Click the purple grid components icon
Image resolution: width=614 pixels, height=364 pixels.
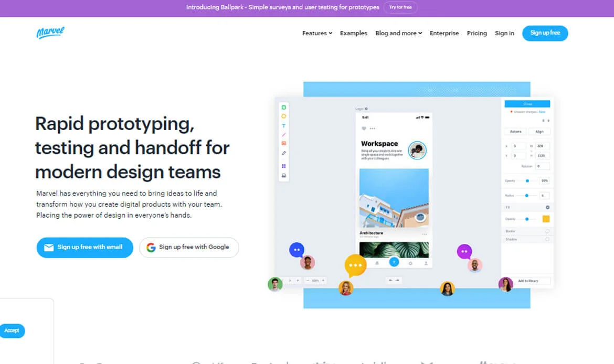(284, 166)
